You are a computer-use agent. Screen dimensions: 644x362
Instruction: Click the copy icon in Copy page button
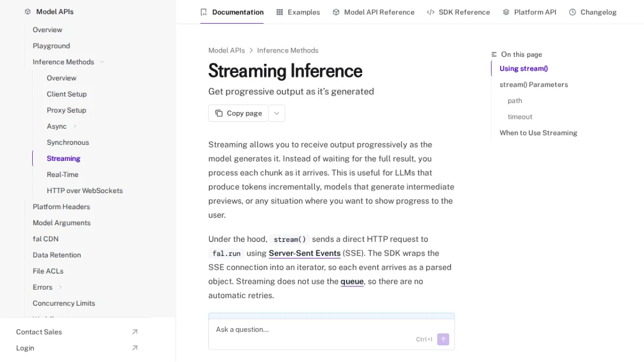click(x=219, y=113)
